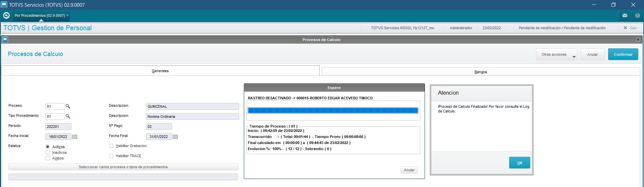This screenshot has height=187, width=644.
Task: Click the Evolucion % 100% line
Action: pos(289,149)
